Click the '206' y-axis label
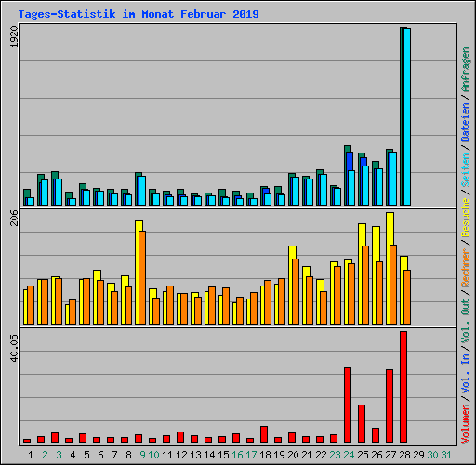 point(15,218)
